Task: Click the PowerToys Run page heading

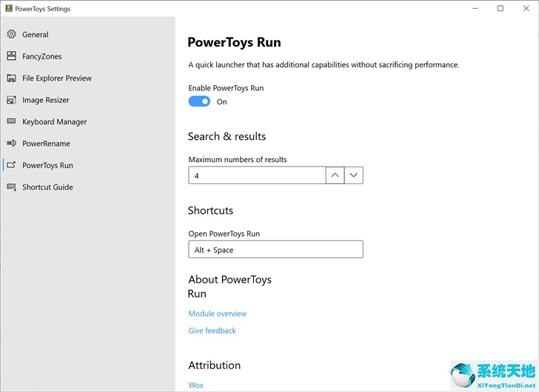Action: 234,42
